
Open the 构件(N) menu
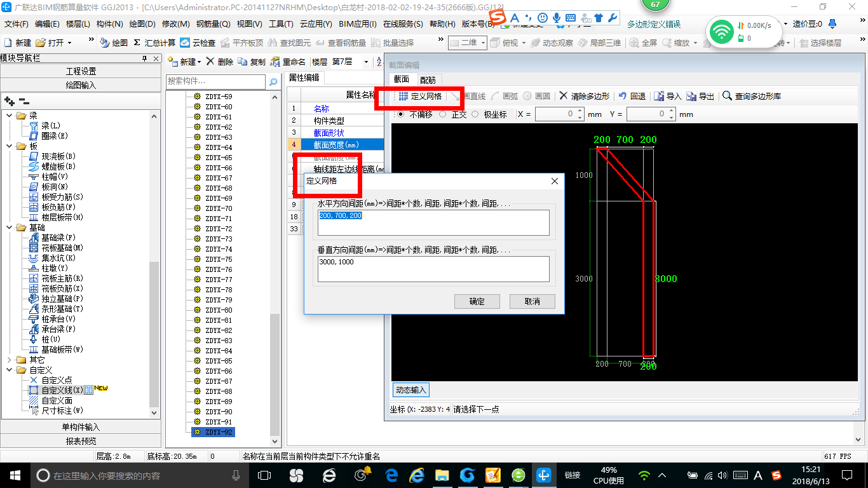109,24
